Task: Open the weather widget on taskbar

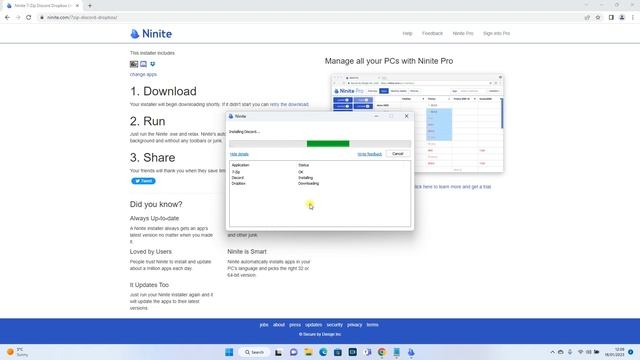Action: (x=17, y=352)
